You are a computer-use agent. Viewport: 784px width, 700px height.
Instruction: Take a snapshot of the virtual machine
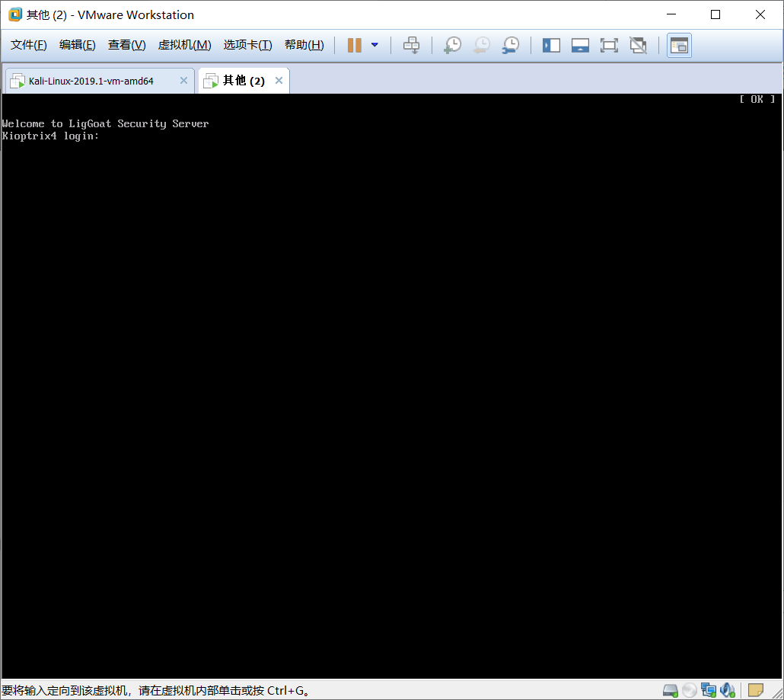click(x=452, y=45)
